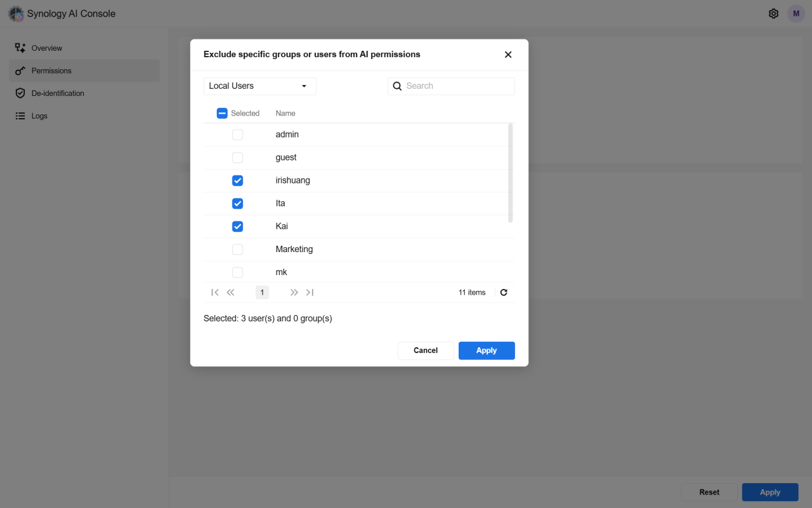Open settings via the gear icon
This screenshot has height=508, width=812.
pyautogui.click(x=773, y=13)
